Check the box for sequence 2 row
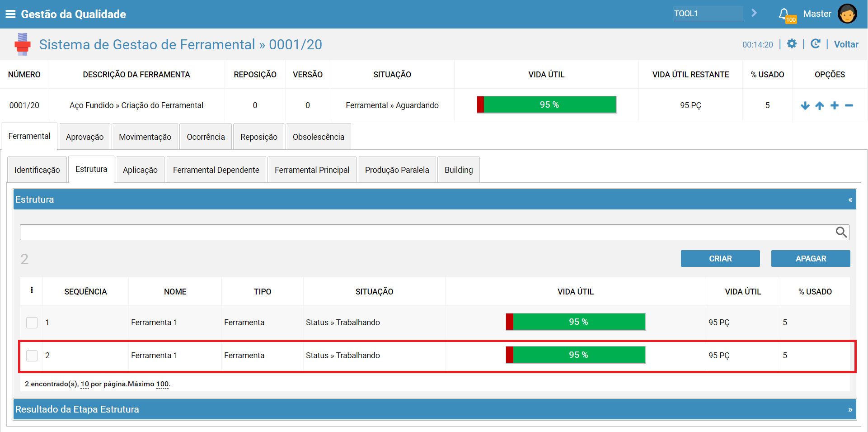 click(x=32, y=356)
